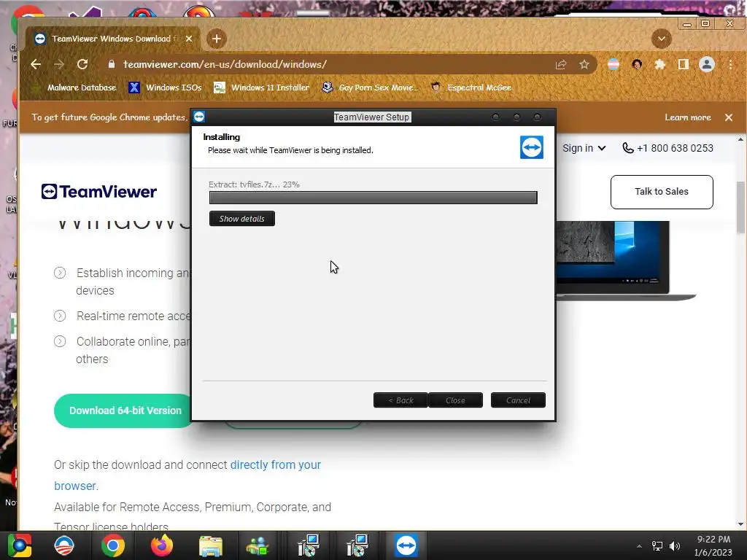Screen dimensions: 747x560
Task: Open the Windows ISOs bookmark
Action: point(166,87)
